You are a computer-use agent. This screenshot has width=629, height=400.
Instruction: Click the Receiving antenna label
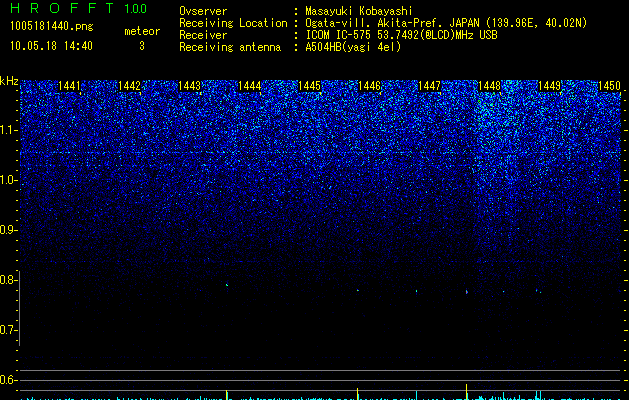click(x=230, y=47)
